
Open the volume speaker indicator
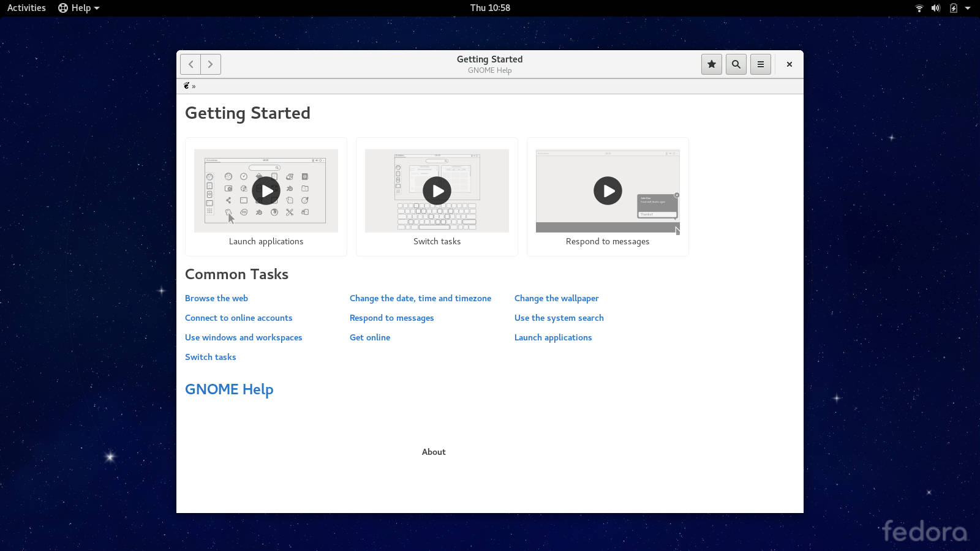coord(936,8)
